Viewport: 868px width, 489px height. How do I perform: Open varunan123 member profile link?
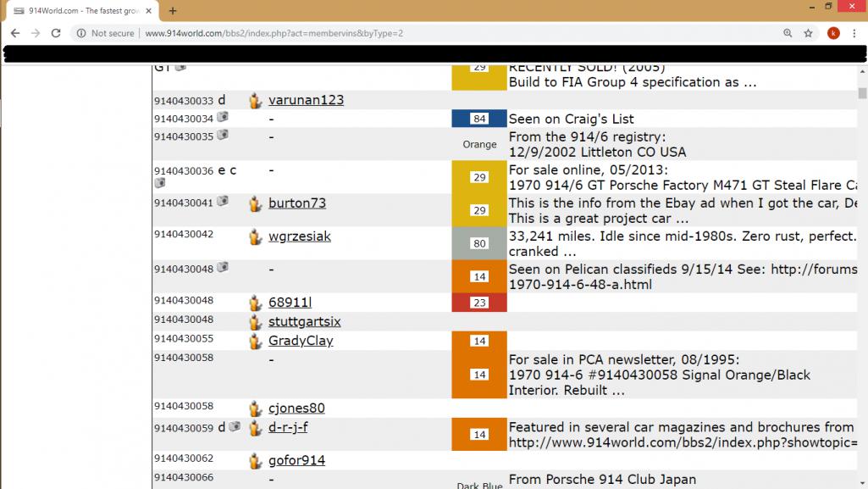(306, 100)
